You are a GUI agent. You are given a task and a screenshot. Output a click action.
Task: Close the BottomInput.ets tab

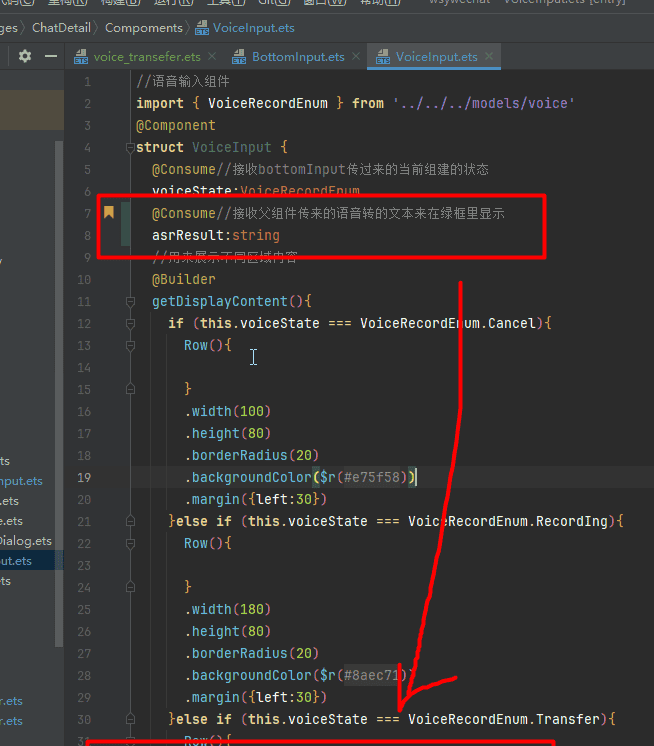point(354,58)
